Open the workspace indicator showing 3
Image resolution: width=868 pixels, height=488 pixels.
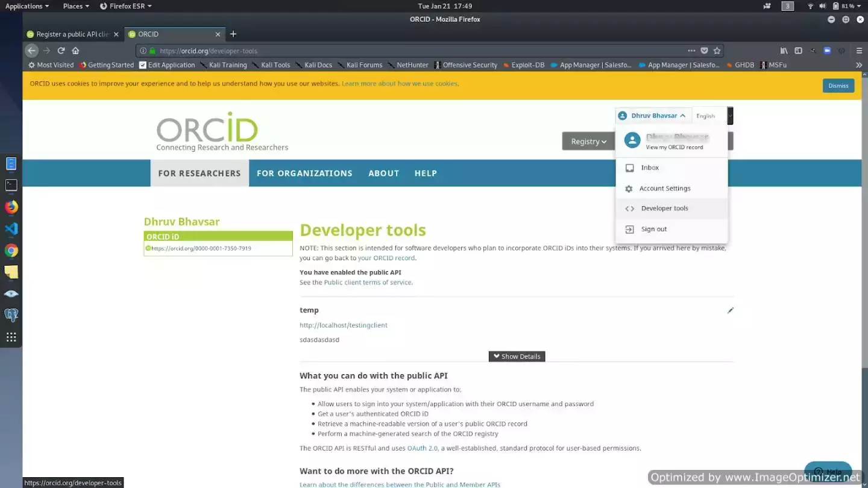(x=787, y=6)
